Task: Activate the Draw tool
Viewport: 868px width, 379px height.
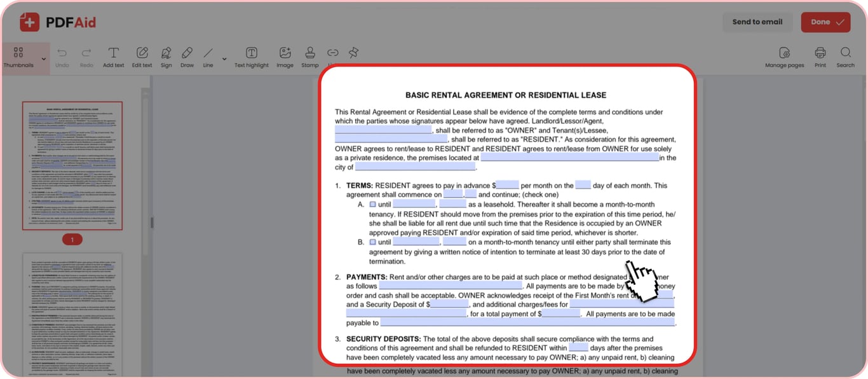Action: (187, 57)
